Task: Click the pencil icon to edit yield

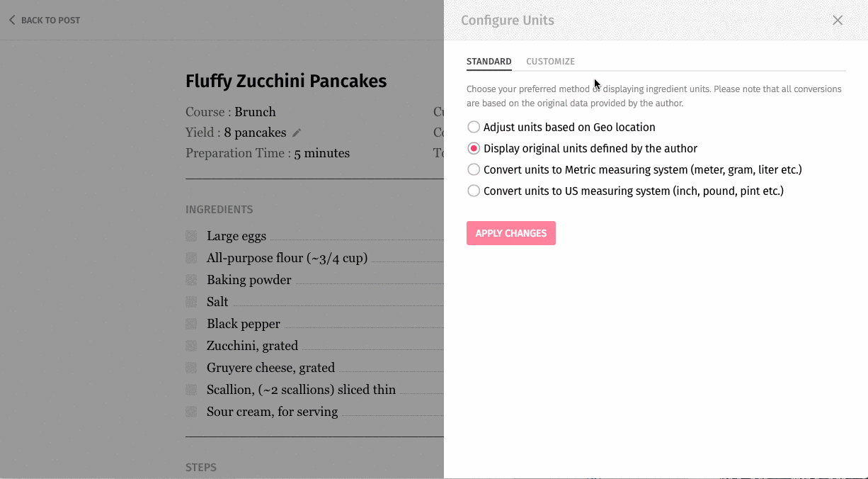Action: click(297, 133)
